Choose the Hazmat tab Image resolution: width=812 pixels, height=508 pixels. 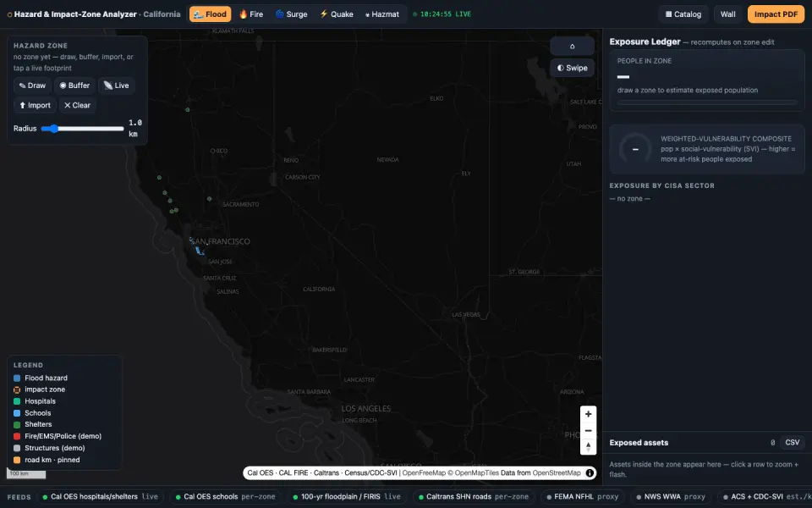[382, 14]
